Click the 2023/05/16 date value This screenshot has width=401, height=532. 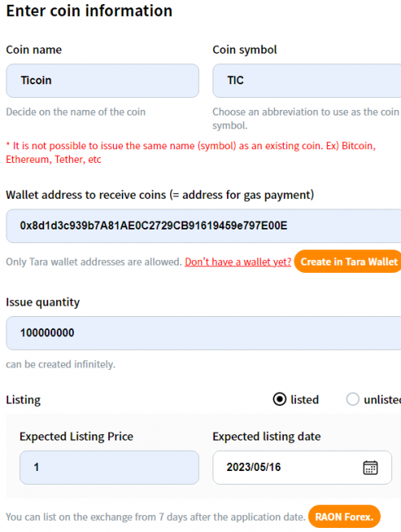[253, 467]
